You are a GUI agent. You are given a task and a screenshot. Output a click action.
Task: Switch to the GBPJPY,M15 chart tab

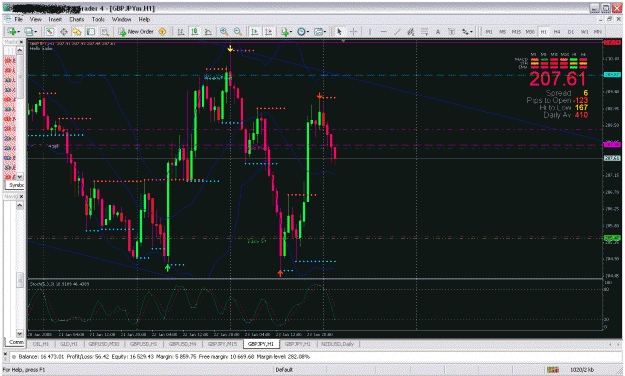[222, 344]
